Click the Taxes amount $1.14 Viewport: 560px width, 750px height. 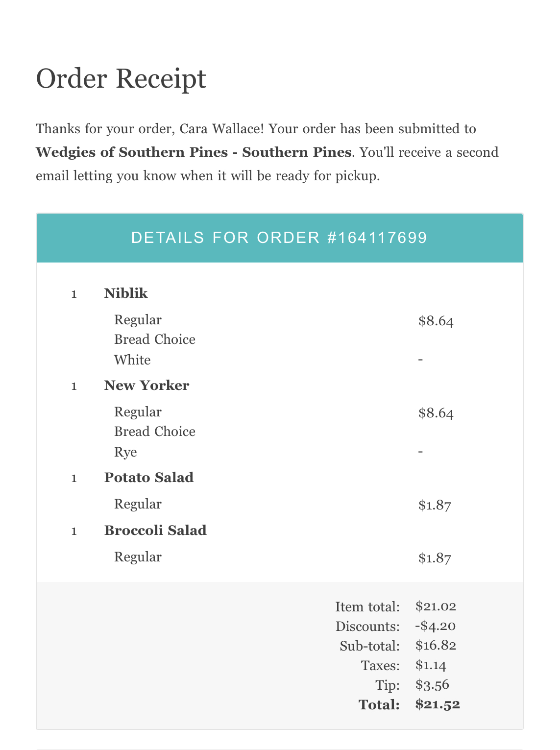[431, 665]
